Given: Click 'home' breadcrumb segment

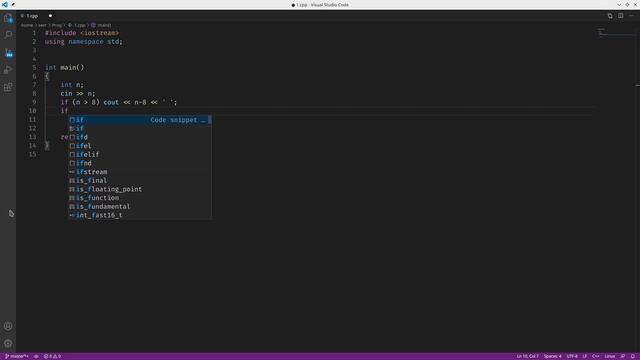Looking at the screenshot, I should (x=27, y=25).
